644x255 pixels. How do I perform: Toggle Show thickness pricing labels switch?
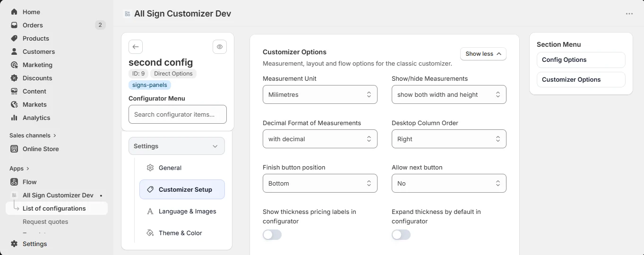coord(272,235)
